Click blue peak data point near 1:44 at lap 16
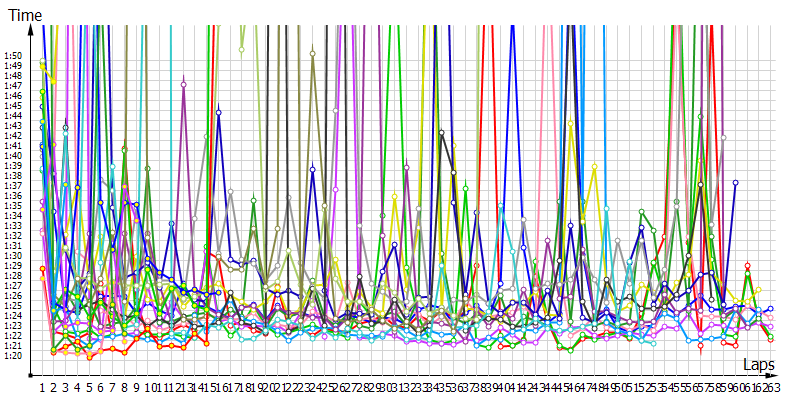 (x=218, y=110)
